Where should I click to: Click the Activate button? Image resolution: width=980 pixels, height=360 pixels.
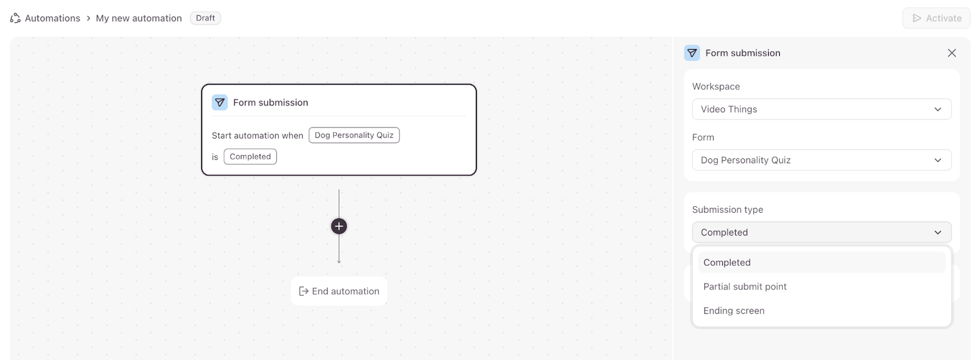tap(936, 18)
